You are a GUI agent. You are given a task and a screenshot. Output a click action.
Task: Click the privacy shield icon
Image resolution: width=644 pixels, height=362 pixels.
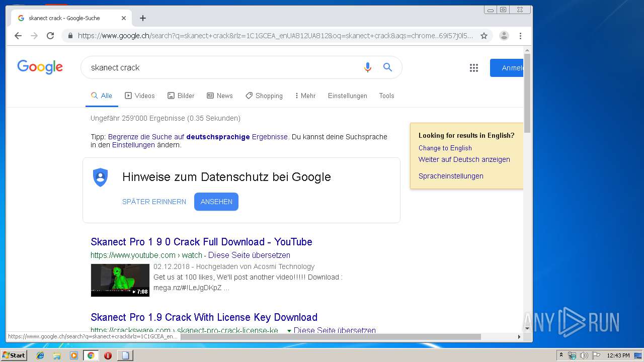pyautogui.click(x=101, y=177)
